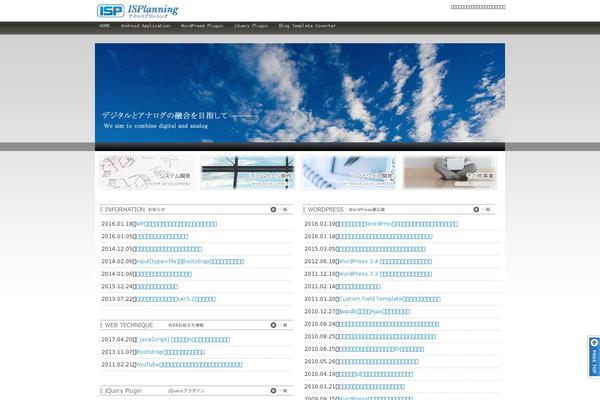Open the 2011.02.21 YouTube article

coord(189,365)
